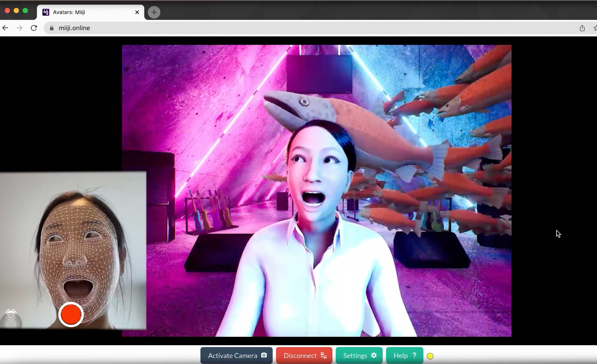Click the yellow connection status indicator
This screenshot has width=597, height=364.
pyautogui.click(x=430, y=356)
